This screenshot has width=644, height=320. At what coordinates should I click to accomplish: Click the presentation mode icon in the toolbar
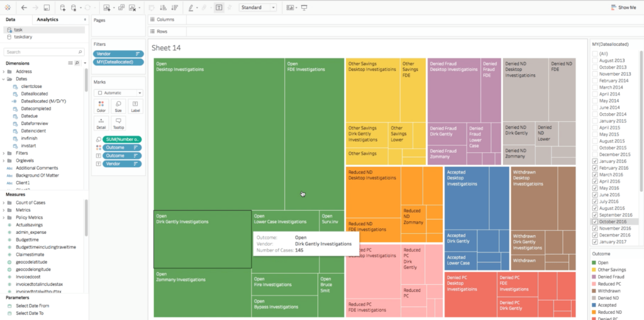304,8
